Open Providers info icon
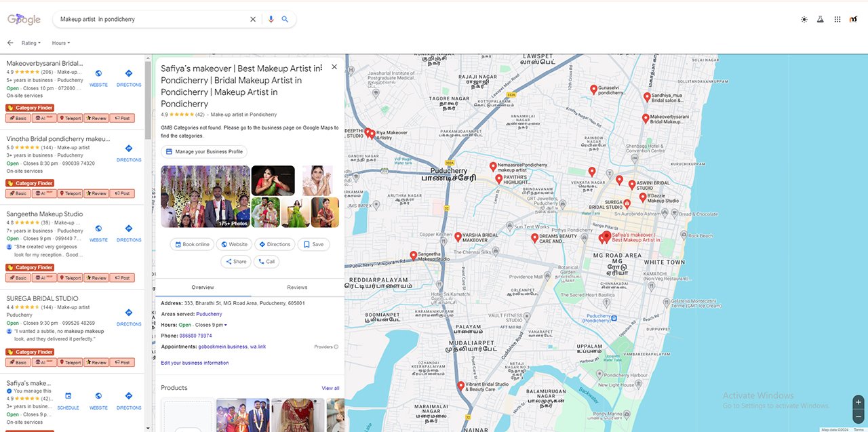Image resolution: width=868 pixels, height=432 pixels. click(336, 347)
